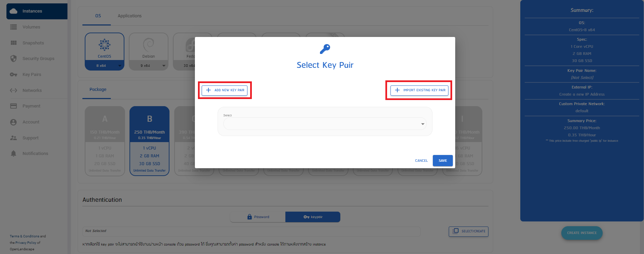The width and height of the screenshot is (644, 254).
Task: Click the Volumes icon in sidebar
Action: tap(14, 27)
